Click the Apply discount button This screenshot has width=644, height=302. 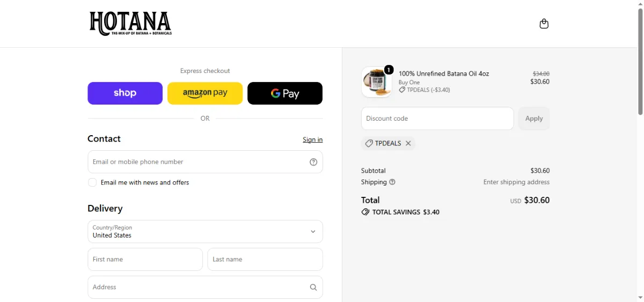534,119
